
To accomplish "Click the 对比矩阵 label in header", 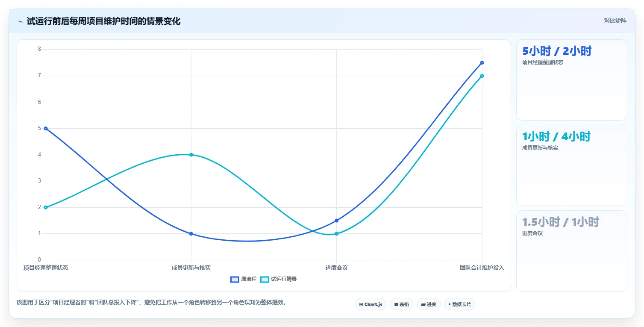I will pos(615,21).
